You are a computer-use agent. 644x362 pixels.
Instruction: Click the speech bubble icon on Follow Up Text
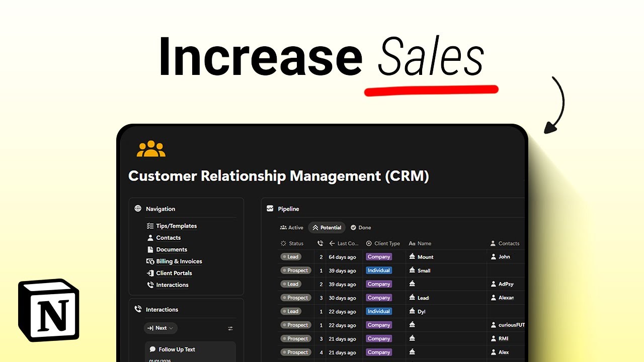pyautogui.click(x=153, y=349)
